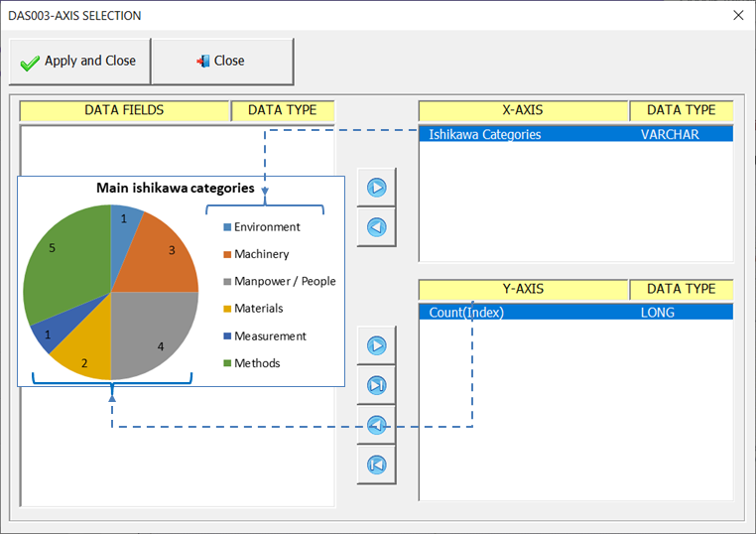Click the LONG data type cell
Viewport: 756px width, 534px height.
tap(657, 312)
